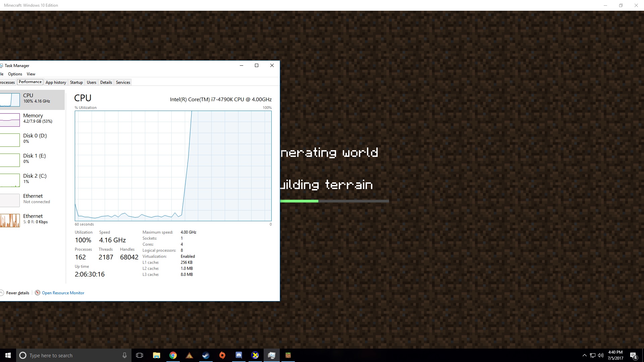Select the CPU performance thumbnail
This screenshot has width=644, height=362.
tap(10, 100)
